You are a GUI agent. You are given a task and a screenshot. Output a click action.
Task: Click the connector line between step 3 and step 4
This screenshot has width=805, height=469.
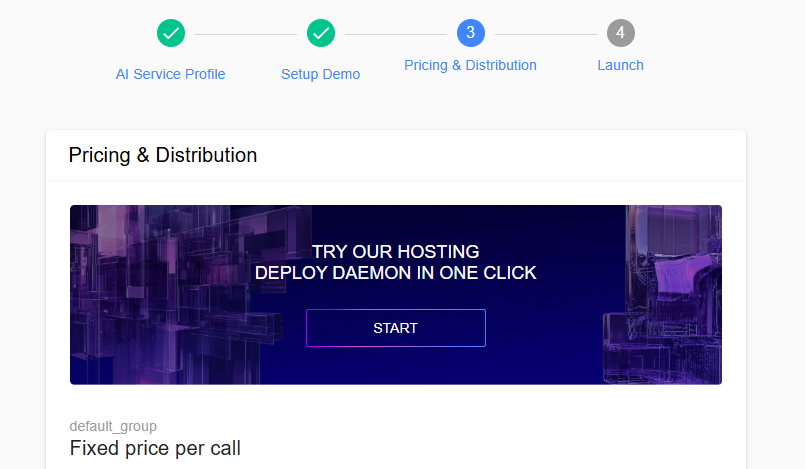[x=546, y=34]
